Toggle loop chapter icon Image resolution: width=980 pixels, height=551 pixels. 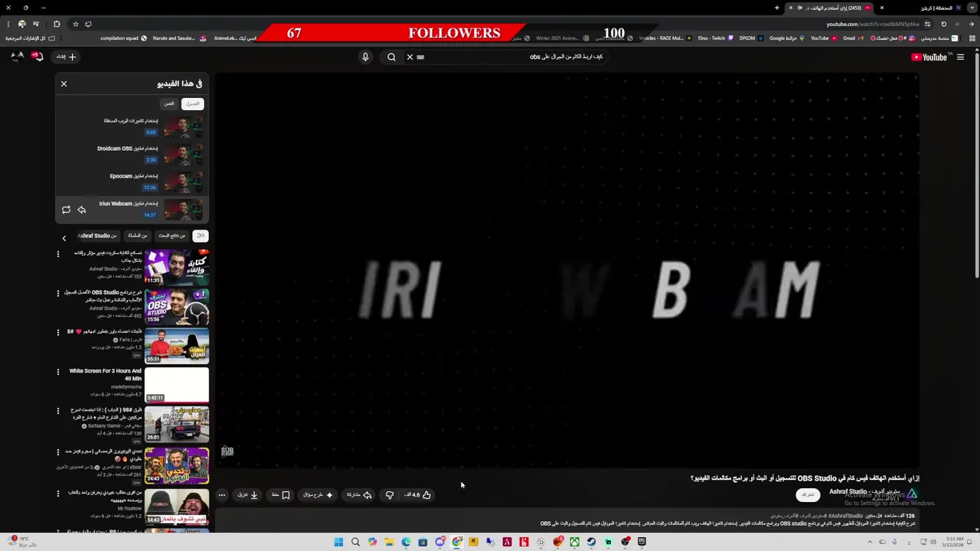click(66, 210)
